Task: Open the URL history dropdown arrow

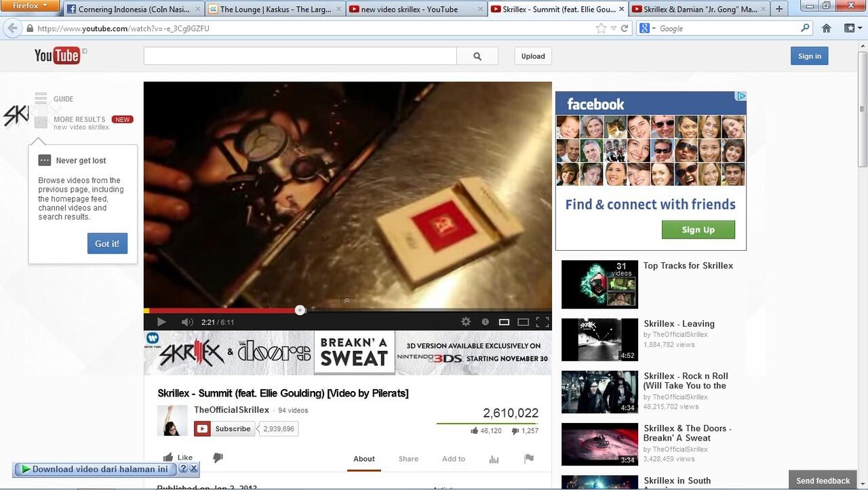Action: click(613, 28)
